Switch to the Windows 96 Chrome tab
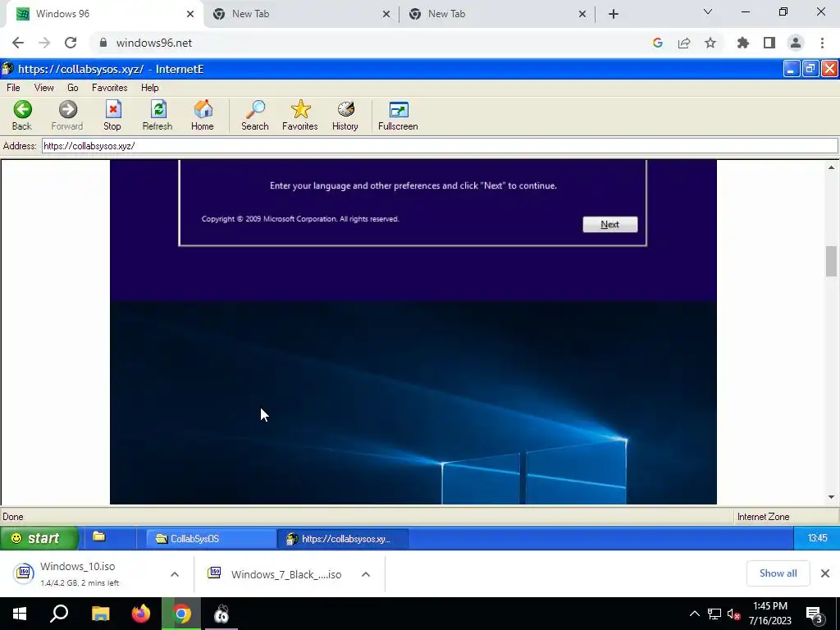 pyautogui.click(x=104, y=14)
